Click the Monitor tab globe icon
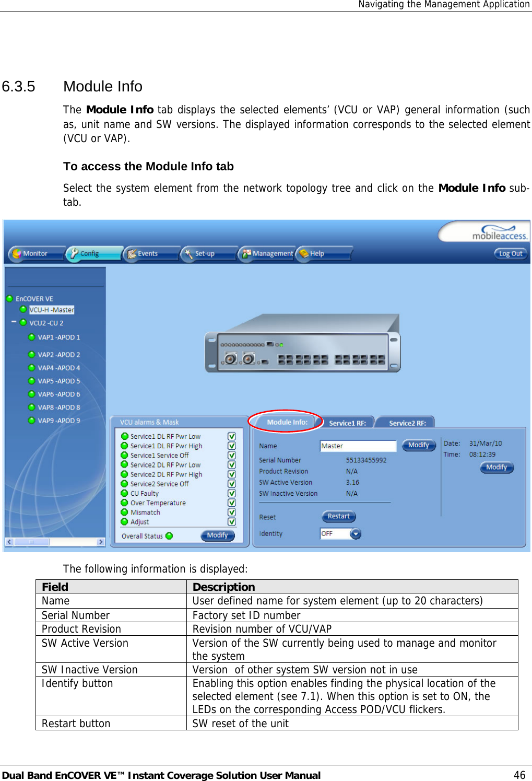This screenshot has width=532, height=781. [17, 253]
